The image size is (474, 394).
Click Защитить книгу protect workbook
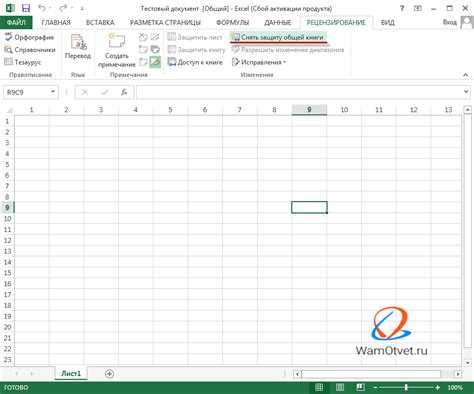(197, 50)
